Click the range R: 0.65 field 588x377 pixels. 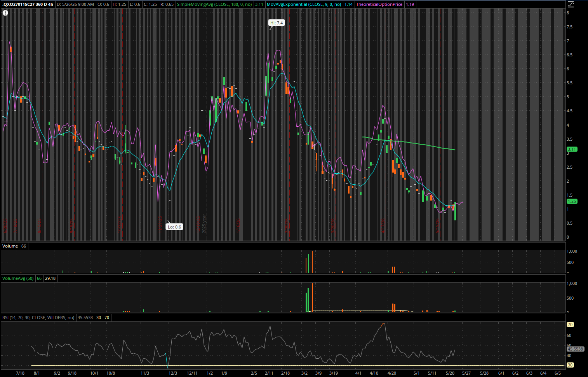tap(167, 4)
